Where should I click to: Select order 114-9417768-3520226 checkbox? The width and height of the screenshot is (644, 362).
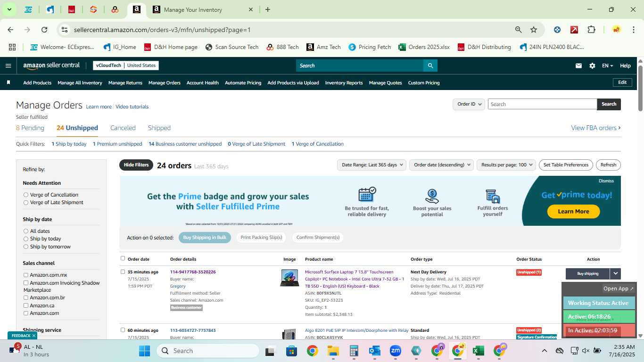click(123, 271)
